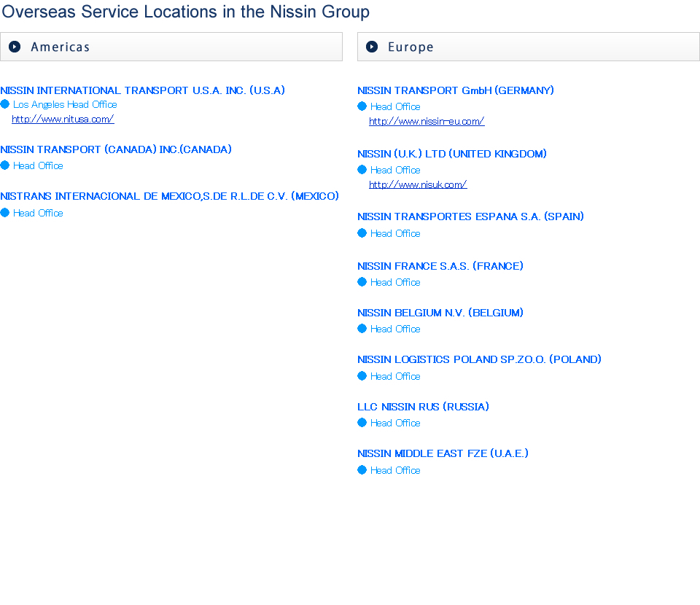Click Head Office under LLC Nissin Rus
Image resolution: width=700 pixels, height=605 pixels.
tap(395, 423)
